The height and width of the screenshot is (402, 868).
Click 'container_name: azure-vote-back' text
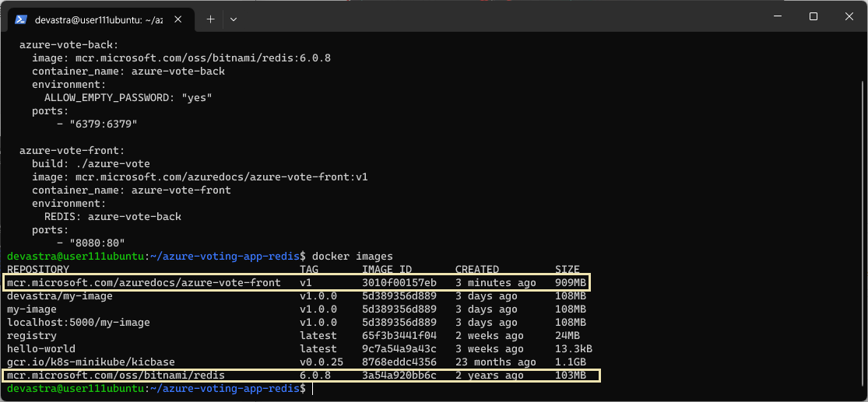[128, 72]
